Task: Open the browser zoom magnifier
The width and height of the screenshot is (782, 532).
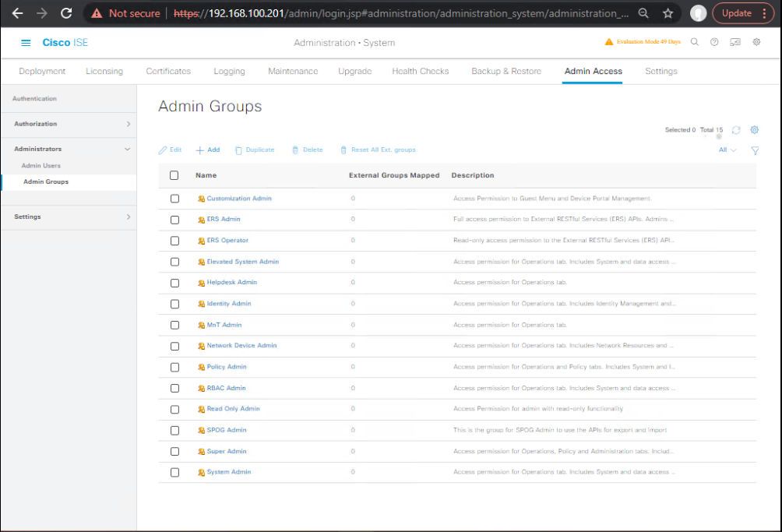Action: pyautogui.click(x=643, y=13)
